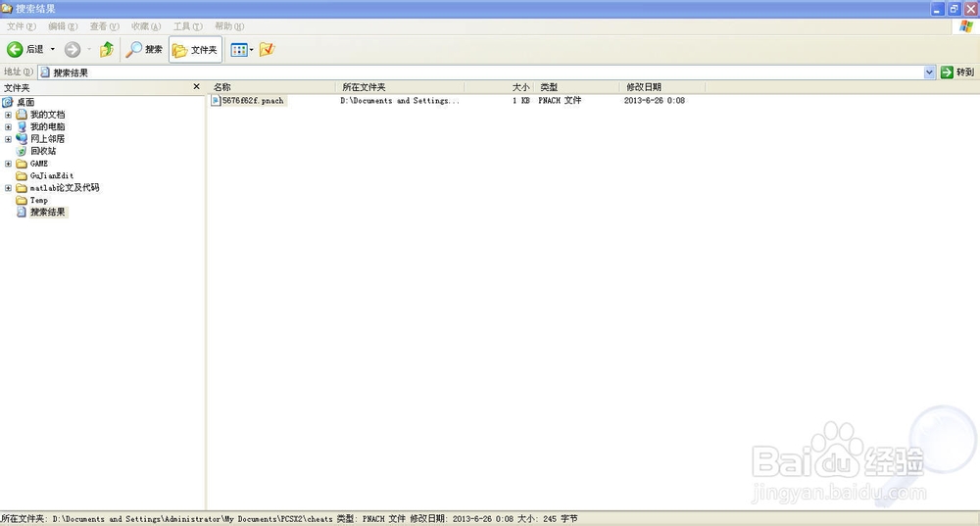
Task: Open the Search (搜索) toolbar button
Action: pos(144,49)
